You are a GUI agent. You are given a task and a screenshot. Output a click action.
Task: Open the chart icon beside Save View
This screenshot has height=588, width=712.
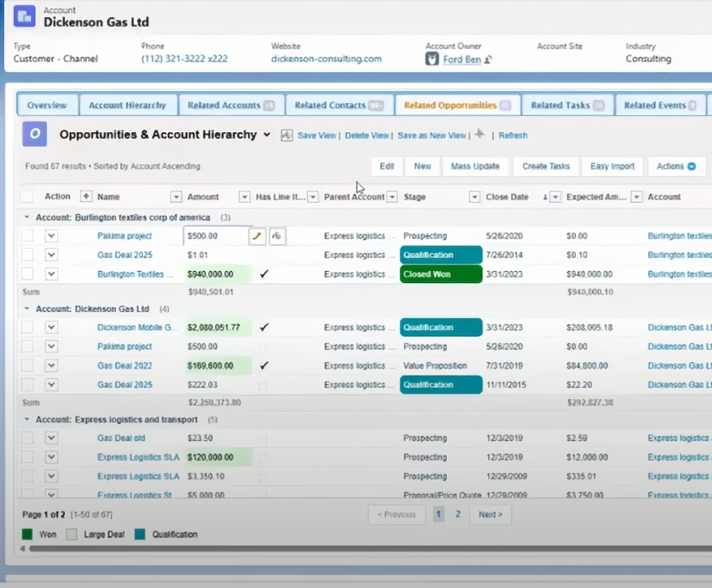[286, 135]
